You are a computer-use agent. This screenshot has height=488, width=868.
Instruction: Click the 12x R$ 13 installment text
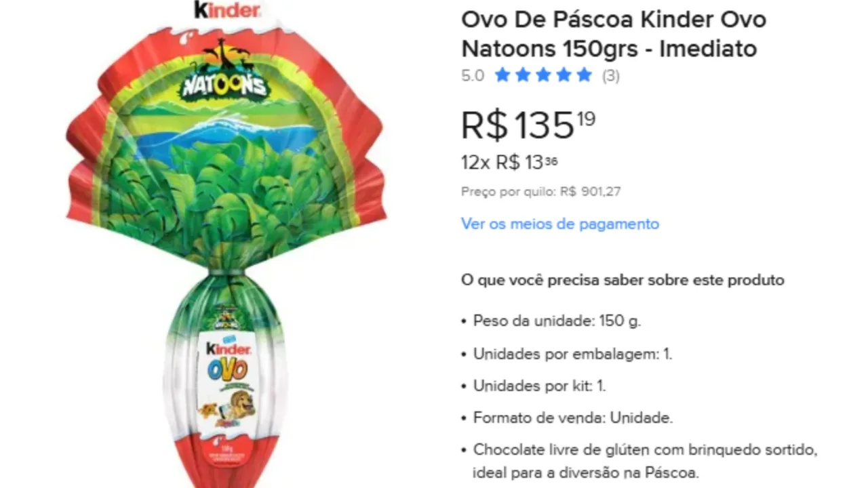click(x=509, y=163)
